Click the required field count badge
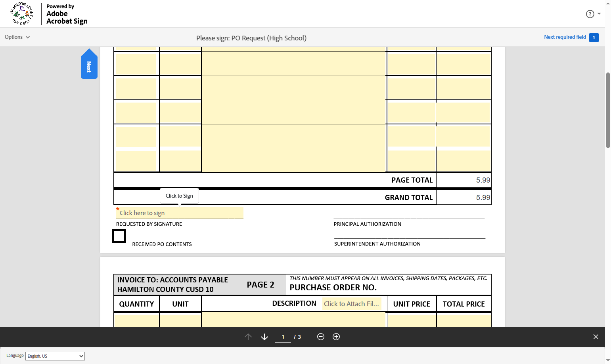This screenshot has width=611, height=364. pyautogui.click(x=594, y=38)
